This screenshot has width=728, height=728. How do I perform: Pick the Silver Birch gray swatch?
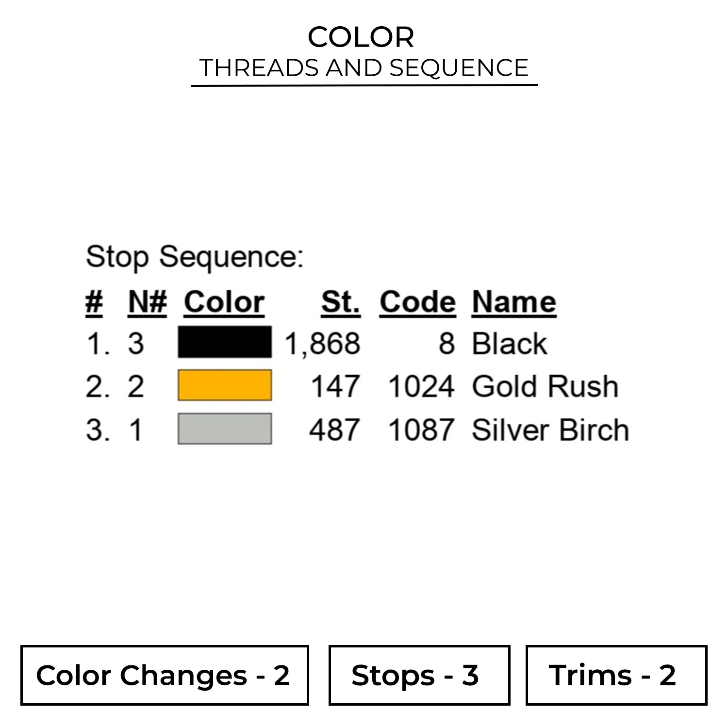pos(225,429)
